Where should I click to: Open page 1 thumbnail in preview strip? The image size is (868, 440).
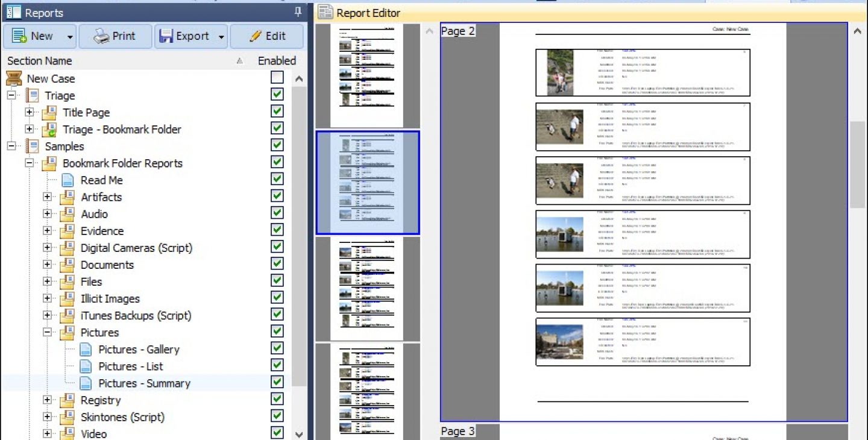pos(367,76)
